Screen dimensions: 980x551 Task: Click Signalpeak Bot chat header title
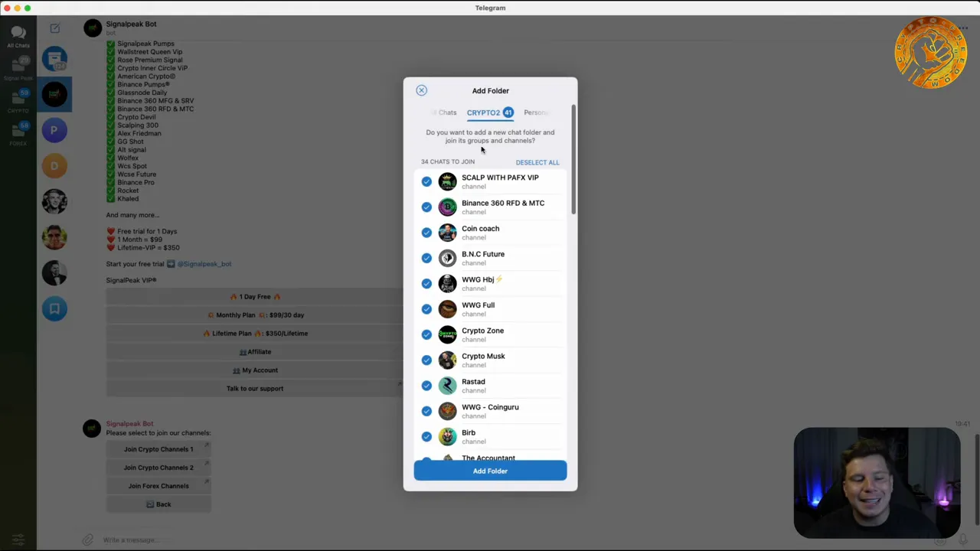point(131,24)
